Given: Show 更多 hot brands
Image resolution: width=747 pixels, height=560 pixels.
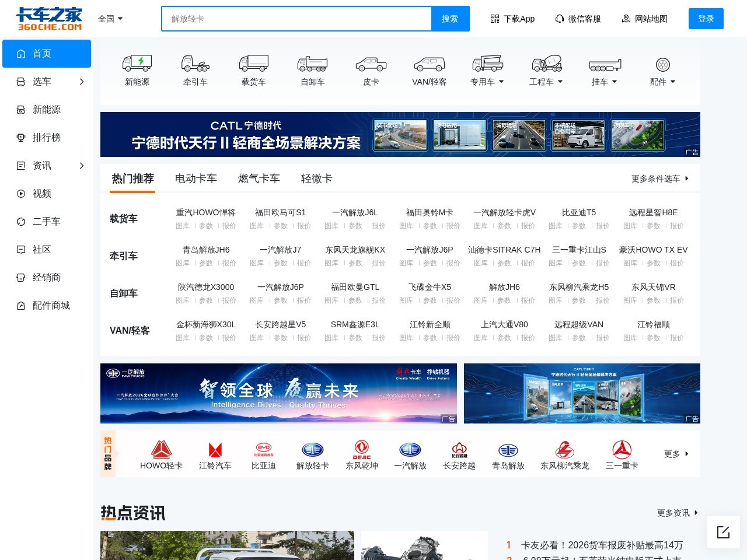Looking at the screenshot, I should pyautogui.click(x=676, y=454).
